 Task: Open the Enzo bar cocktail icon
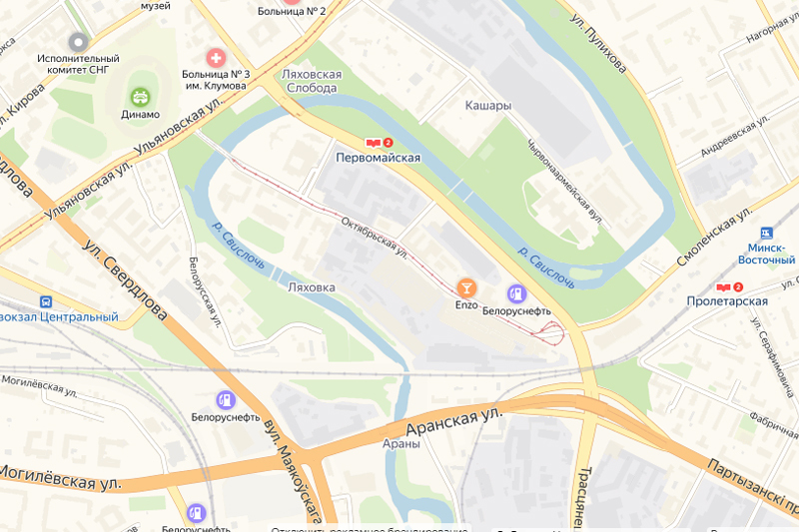pos(466,288)
